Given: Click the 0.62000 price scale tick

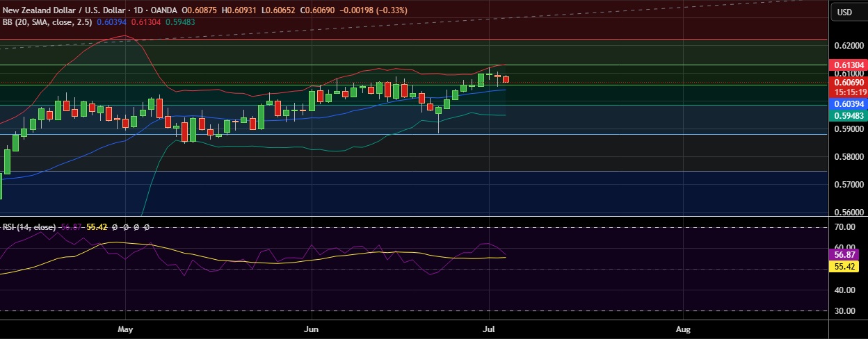Looking at the screenshot, I should pos(849,45).
